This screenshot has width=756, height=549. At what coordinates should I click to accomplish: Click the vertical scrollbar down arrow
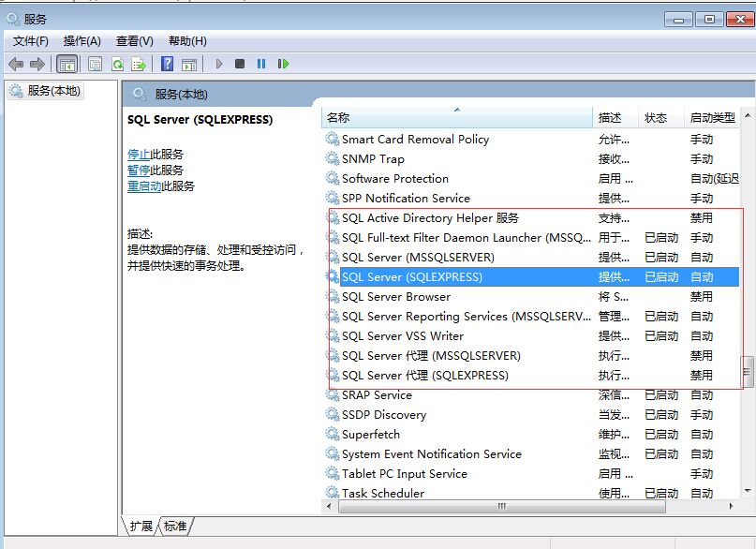click(748, 491)
